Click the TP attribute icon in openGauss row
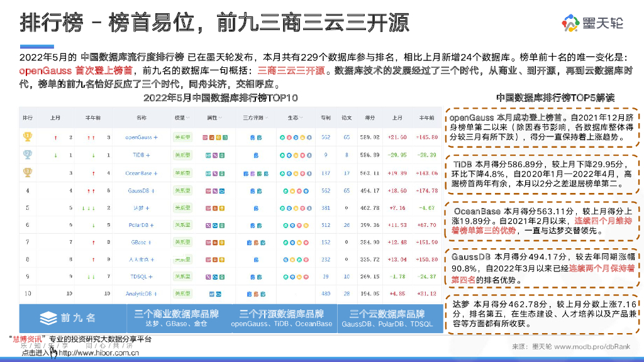 tap(205, 138)
